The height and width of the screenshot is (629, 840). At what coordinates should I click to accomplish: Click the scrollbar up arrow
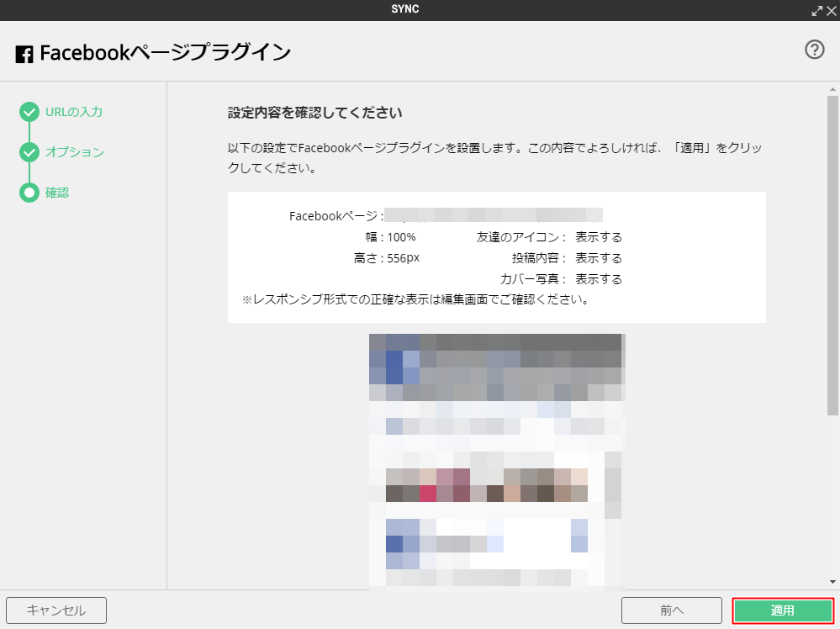pyautogui.click(x=832, y=89)
